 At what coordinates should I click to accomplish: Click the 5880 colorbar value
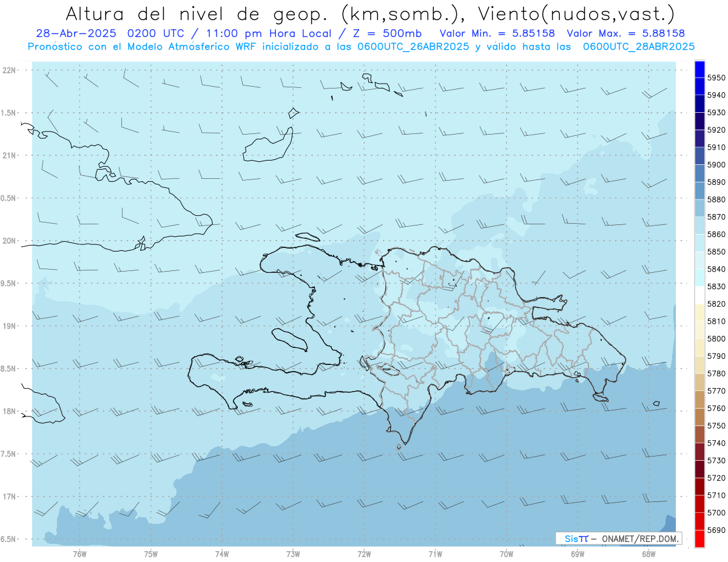pos(716,199)
